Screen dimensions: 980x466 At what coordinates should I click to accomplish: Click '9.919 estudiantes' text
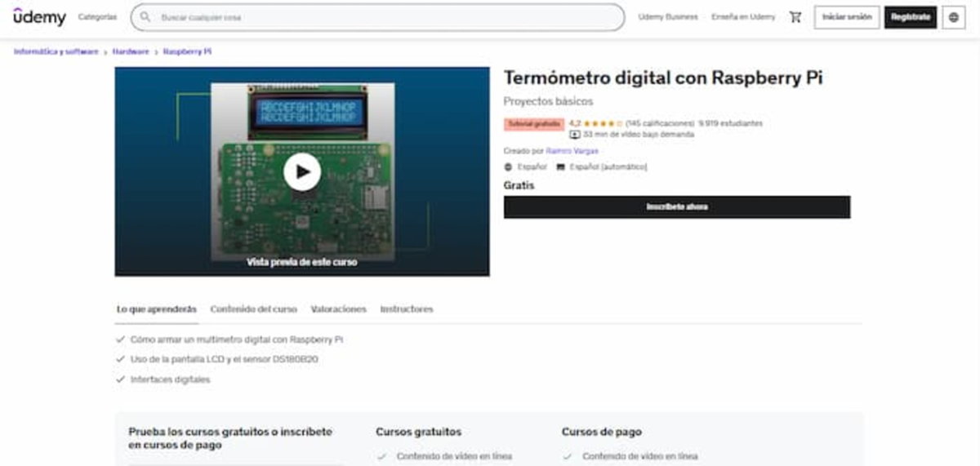pos(731,123)
